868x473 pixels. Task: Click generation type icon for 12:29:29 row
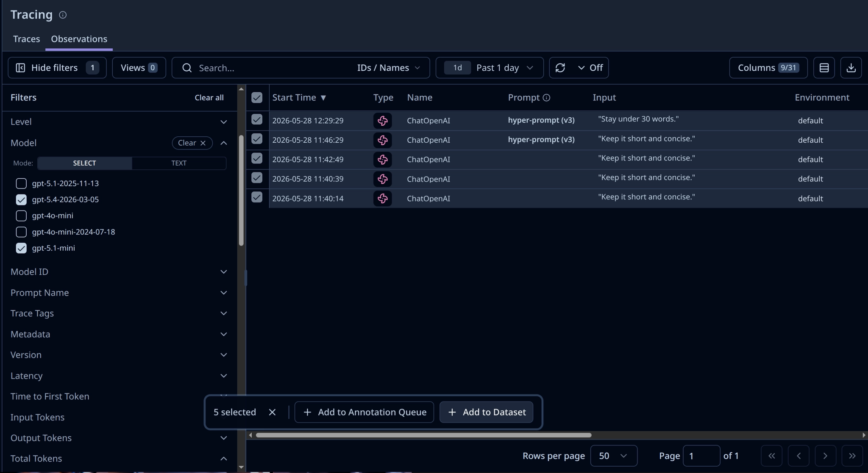[382, 121]
